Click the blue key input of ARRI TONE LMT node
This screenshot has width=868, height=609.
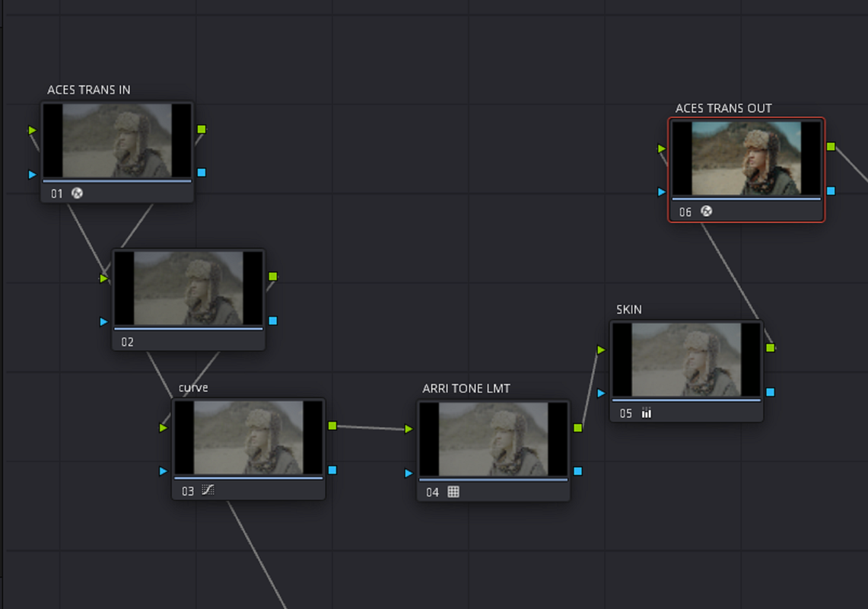(x=409, y=473)
